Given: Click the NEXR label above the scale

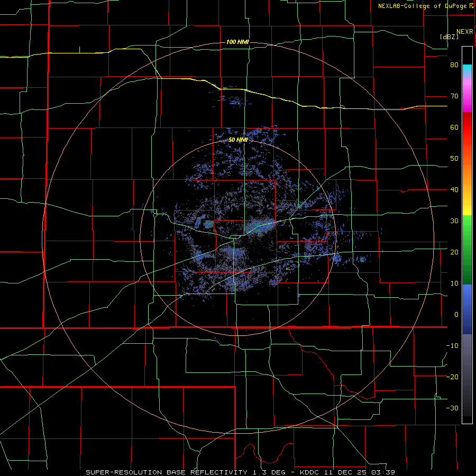Looking at the screenshot, I should tap(464, 32).
